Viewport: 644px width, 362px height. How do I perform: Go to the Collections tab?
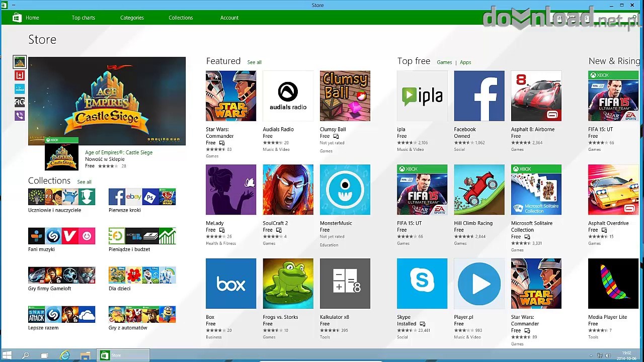[x=181, y=18]
